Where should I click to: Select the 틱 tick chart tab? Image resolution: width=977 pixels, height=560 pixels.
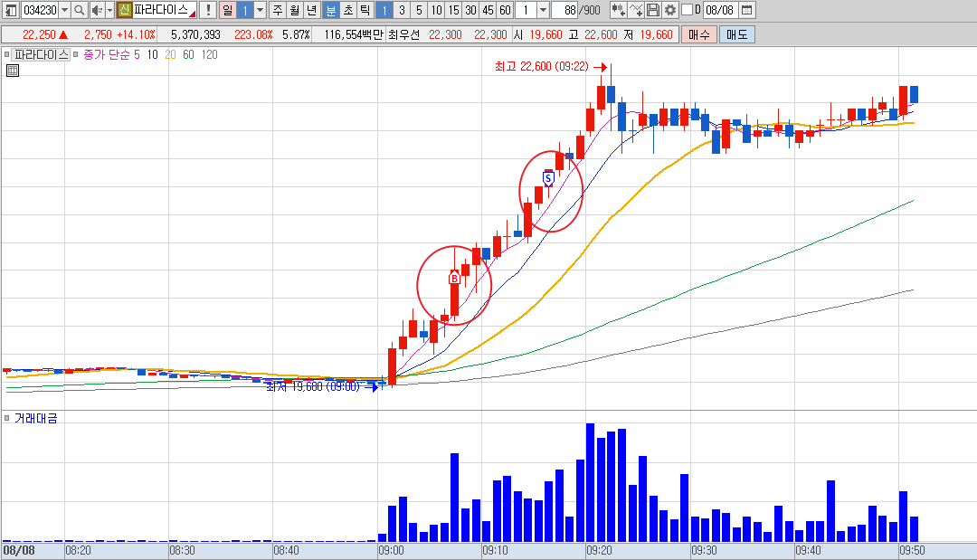(x=365, y=10)
